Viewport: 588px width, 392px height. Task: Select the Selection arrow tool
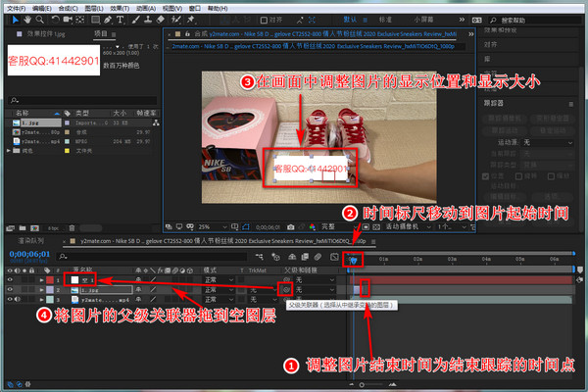[15, 20]
